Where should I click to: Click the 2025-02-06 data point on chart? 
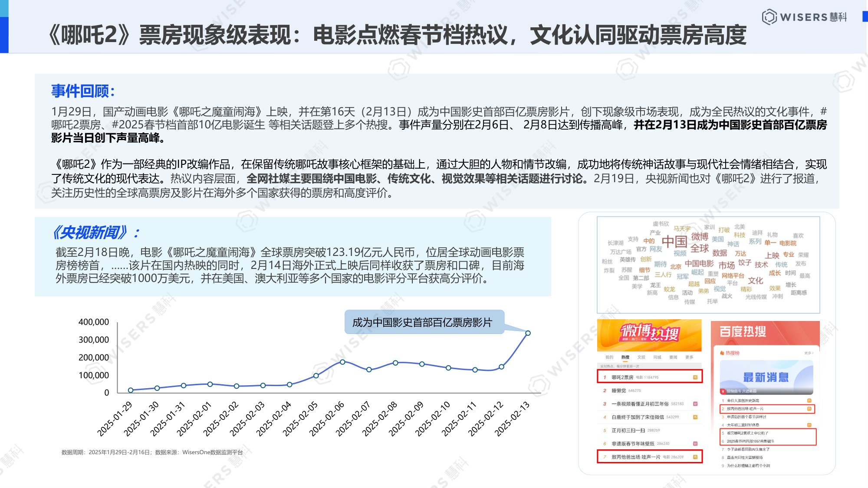pyautogui.click(x=342, y=362)
